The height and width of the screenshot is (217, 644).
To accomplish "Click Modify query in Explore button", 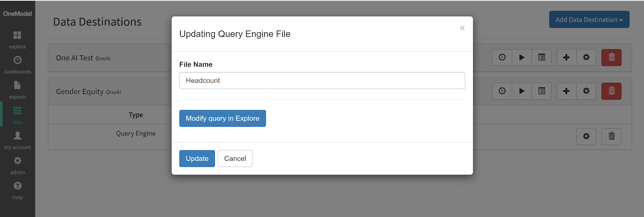I will coord(222,119).
